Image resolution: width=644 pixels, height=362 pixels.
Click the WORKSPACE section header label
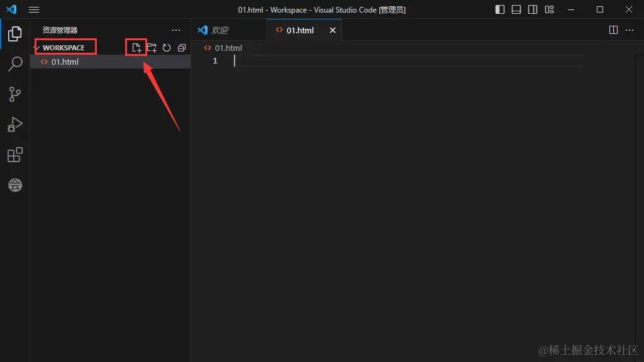pyautogui.click(x=64, y=48)
